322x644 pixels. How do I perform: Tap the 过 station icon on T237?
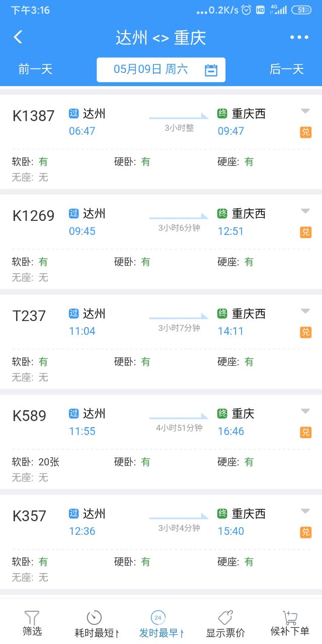tap(74, 314)
